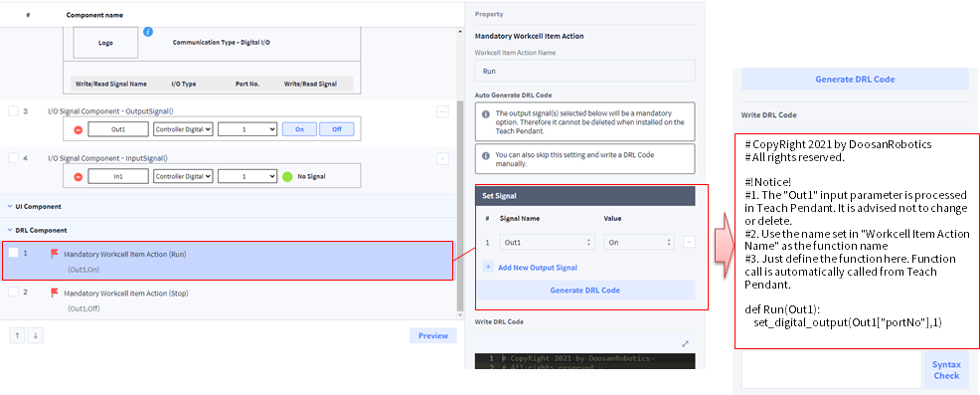Open the port number dropdown for In1
Image resolution: width=980 pixels, height=395 pixels.
click(246, 177)
